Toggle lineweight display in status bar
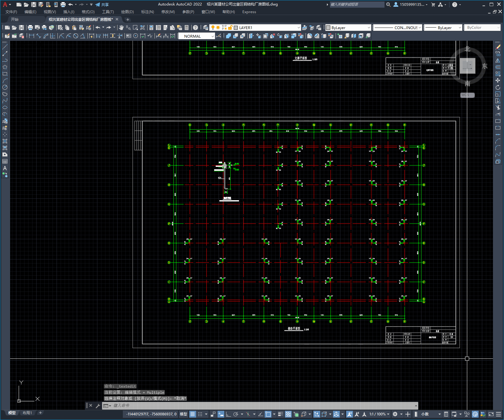 (280, 414)
